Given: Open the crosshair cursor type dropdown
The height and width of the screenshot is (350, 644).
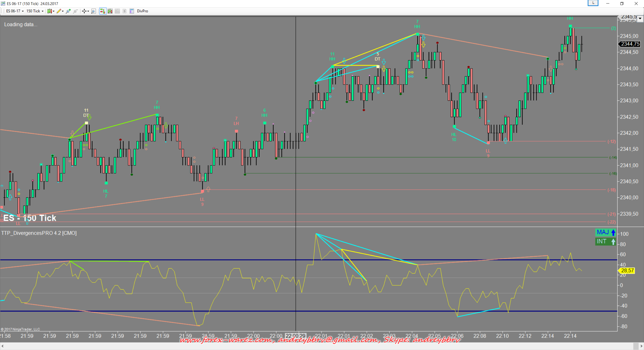Looking at the screenshot, I should pyautogui.click(x=86, y=11).
